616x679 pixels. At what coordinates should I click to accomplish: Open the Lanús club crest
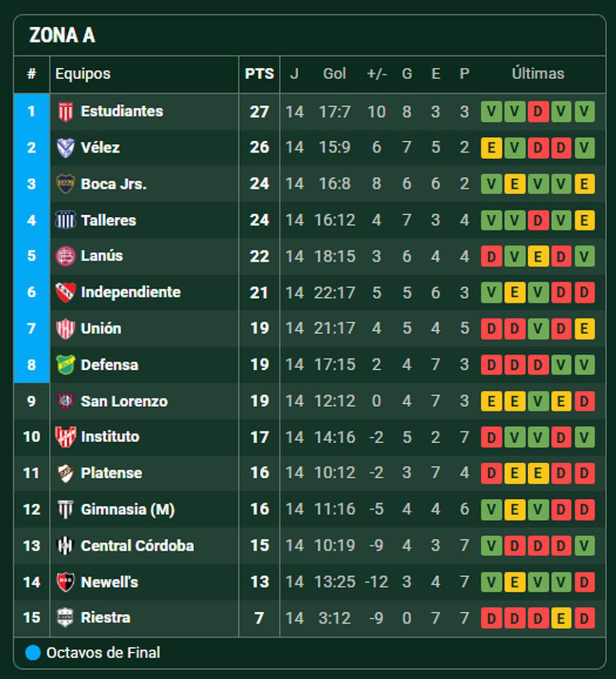(65, 256)
